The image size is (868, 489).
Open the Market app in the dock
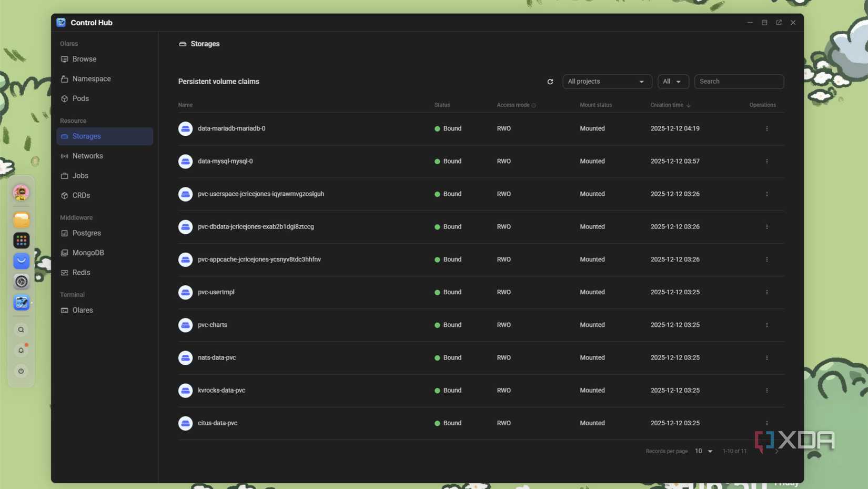point(21,261)
